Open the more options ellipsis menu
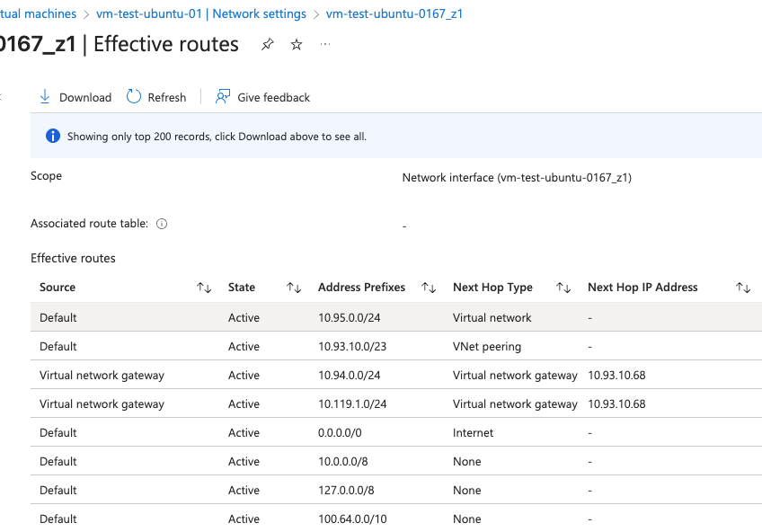762x532 pixels. click(325, 45)
